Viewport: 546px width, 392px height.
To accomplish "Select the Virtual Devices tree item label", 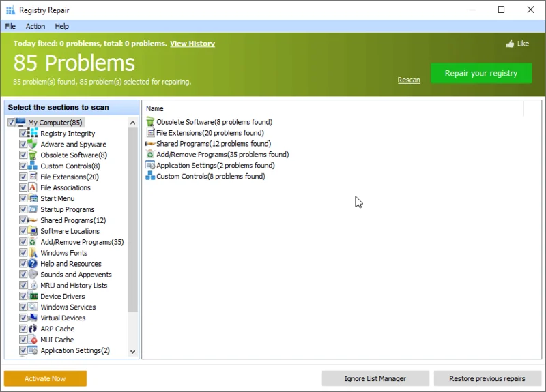I will point(63,318).
